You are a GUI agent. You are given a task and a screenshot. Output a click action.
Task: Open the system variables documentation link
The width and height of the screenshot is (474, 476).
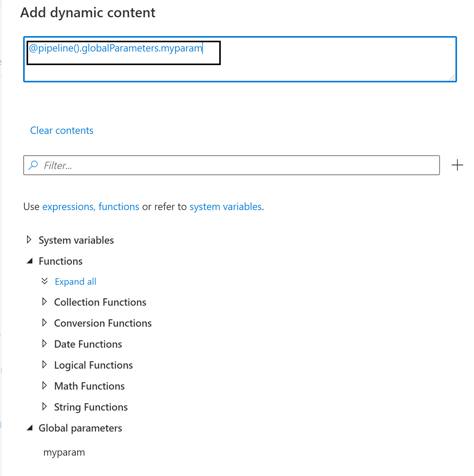pos(225,207)
